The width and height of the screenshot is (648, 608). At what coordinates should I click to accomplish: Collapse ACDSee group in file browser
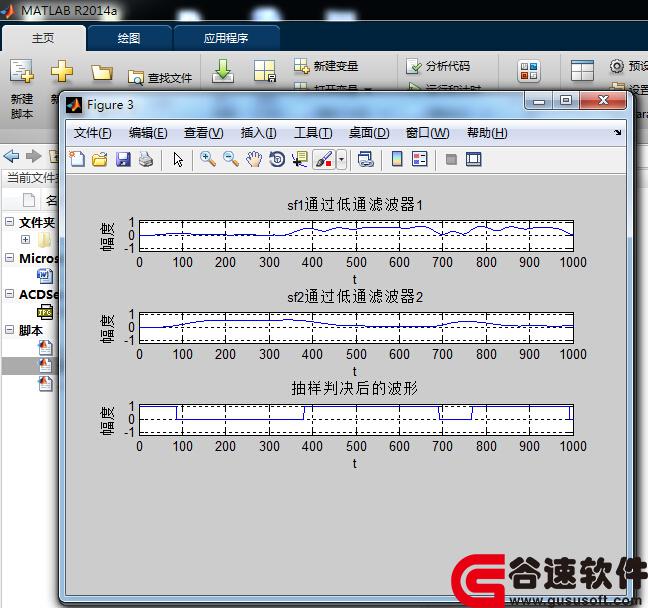10,293
